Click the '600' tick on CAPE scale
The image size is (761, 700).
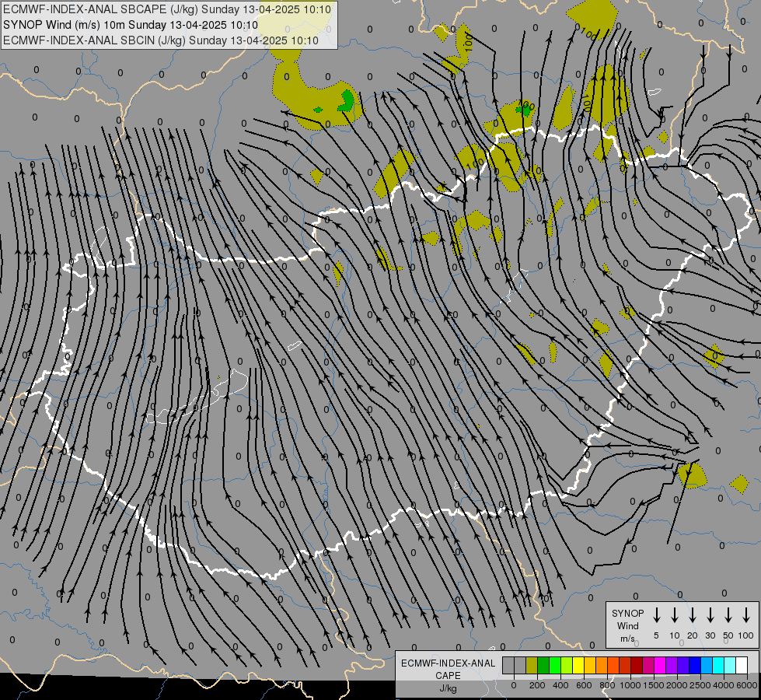click(x=584, y=685)
